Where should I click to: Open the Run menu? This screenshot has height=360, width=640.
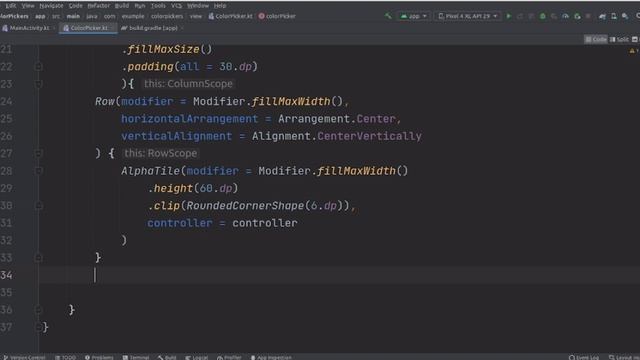click(x=140, y=6)
